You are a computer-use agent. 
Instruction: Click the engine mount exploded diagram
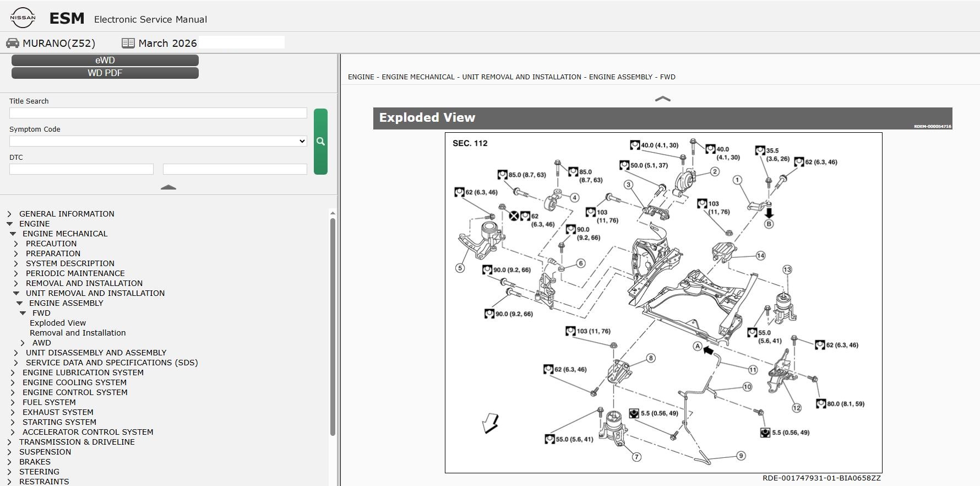pyautogui.click(x=663, y=303)
